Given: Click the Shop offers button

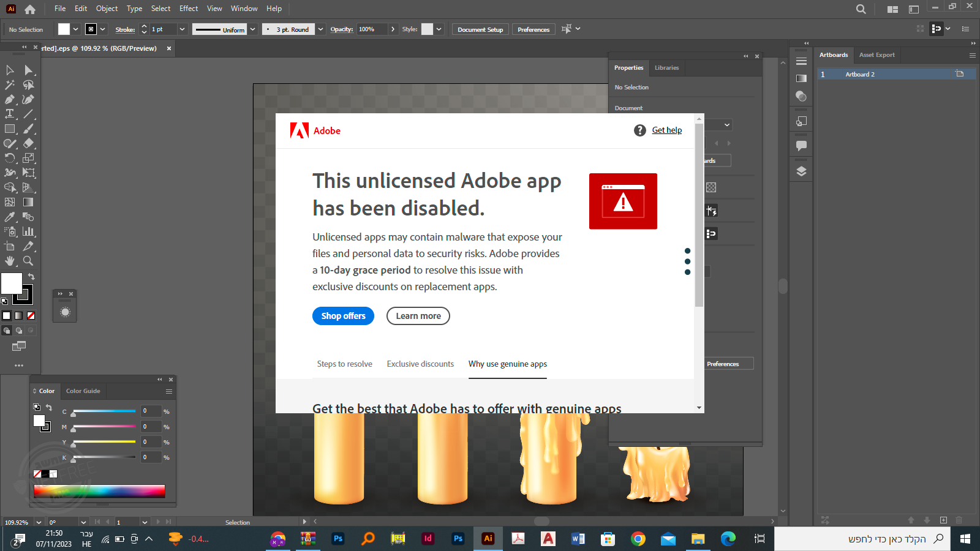Looking at the screenshot, I should tap(343, 316).
